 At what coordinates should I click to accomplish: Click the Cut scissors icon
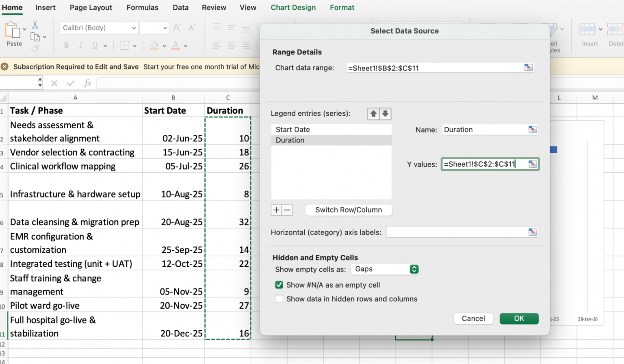pos(35,25)
